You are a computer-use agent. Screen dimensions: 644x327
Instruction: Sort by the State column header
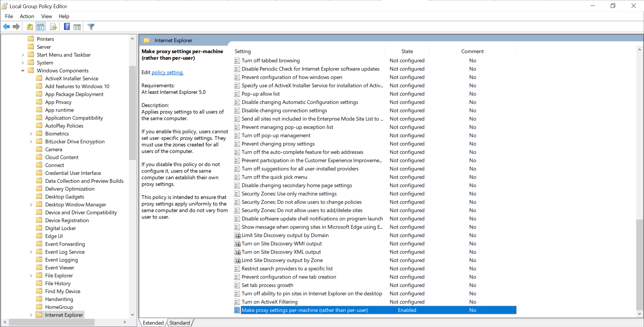[407, 51]
